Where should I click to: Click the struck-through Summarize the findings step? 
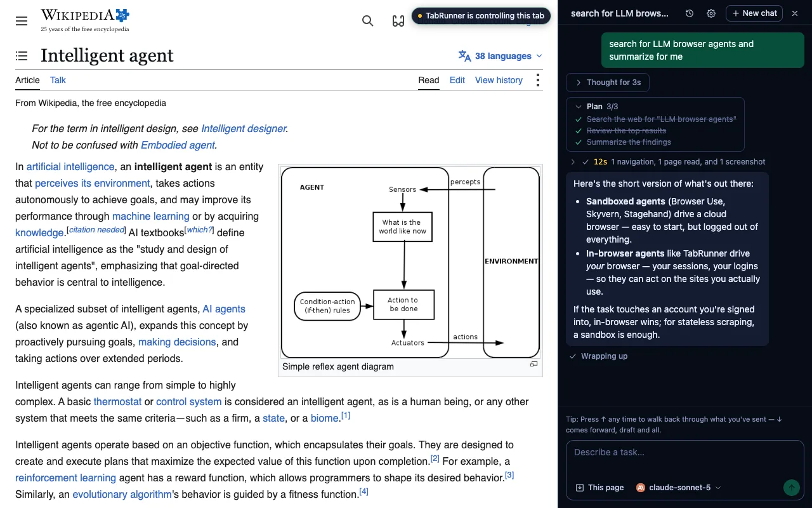click(x=629, y=142)
